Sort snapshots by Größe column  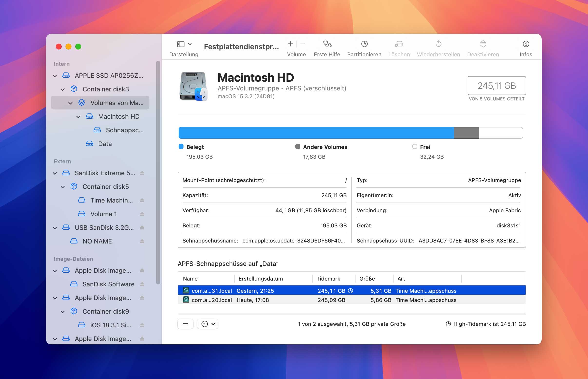click(x=374, y=279)
